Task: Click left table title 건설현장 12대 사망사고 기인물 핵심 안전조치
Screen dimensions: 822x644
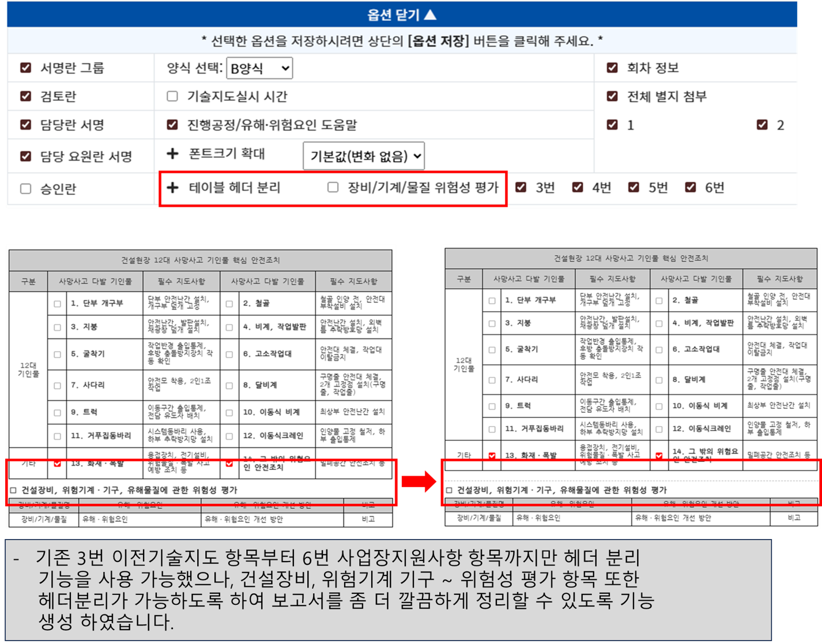Action: [x=200, y=260]
